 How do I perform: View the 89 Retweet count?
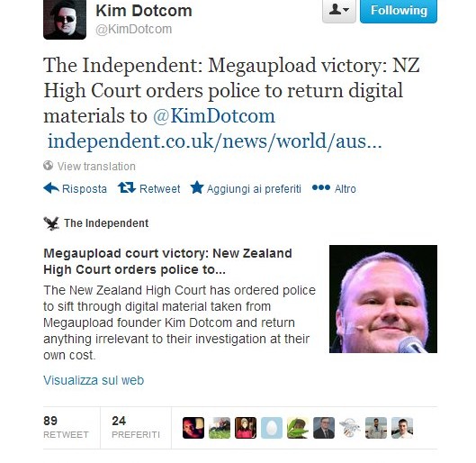(66, 428)
